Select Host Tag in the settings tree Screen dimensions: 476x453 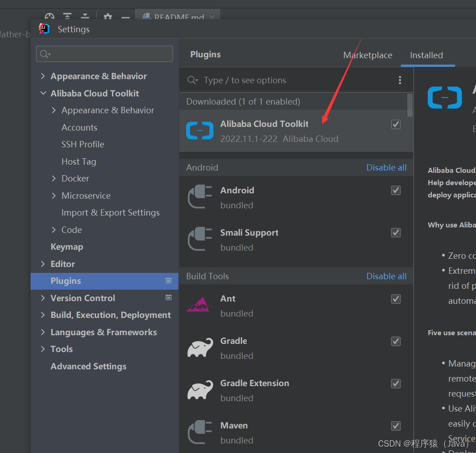click(x=79, y=162)
